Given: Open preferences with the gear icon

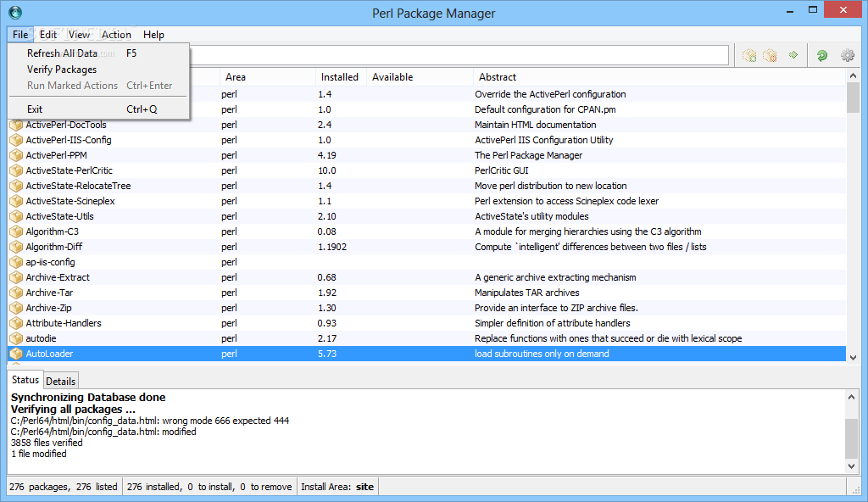Looking at the screenshot, I should pos(848,55).
